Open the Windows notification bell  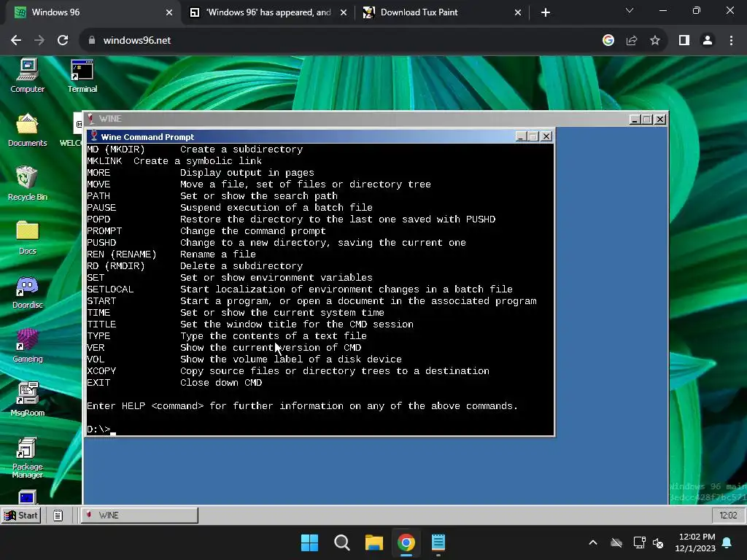(727, 542)
